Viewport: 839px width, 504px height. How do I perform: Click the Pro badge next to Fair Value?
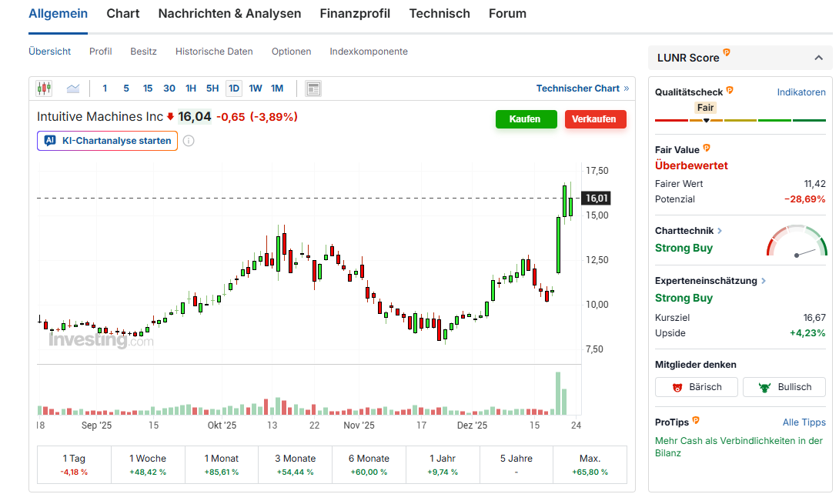(x=707, y=149)
